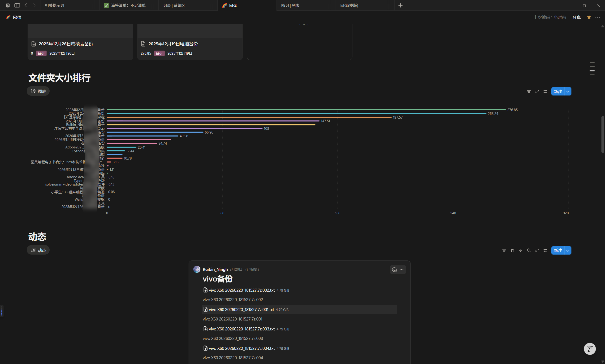
Task: Switch to the 记录 | 系统区 tab
Action: [174, 5]
